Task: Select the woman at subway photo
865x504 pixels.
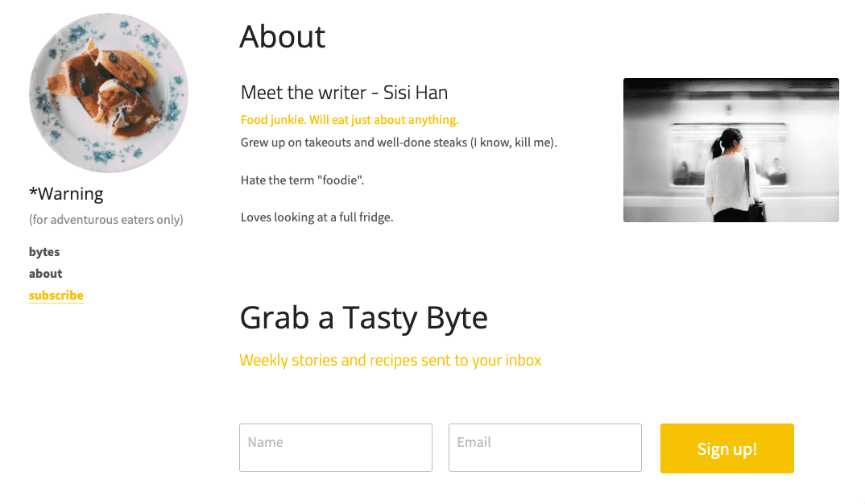Action: 730,150
